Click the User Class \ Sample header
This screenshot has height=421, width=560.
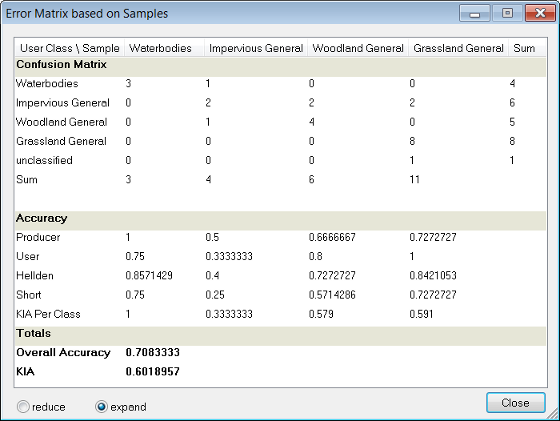coord(70,48)
